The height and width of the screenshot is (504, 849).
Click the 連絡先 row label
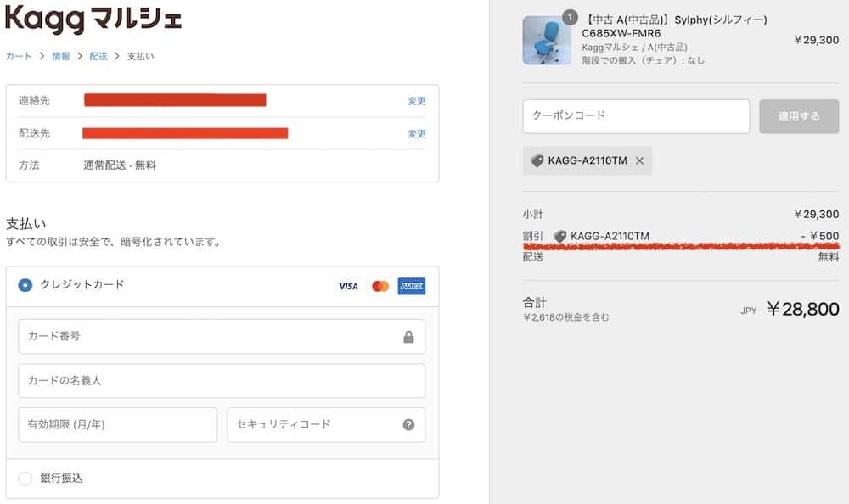pos(34,100)
